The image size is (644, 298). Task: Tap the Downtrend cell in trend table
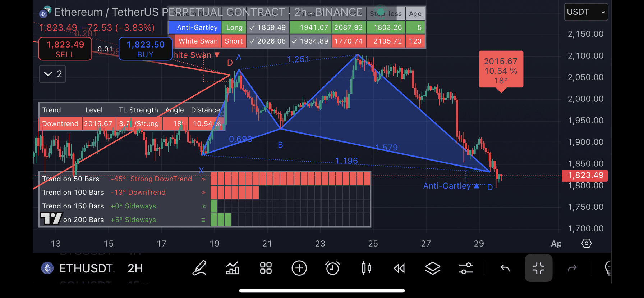(x=60, y=124)
